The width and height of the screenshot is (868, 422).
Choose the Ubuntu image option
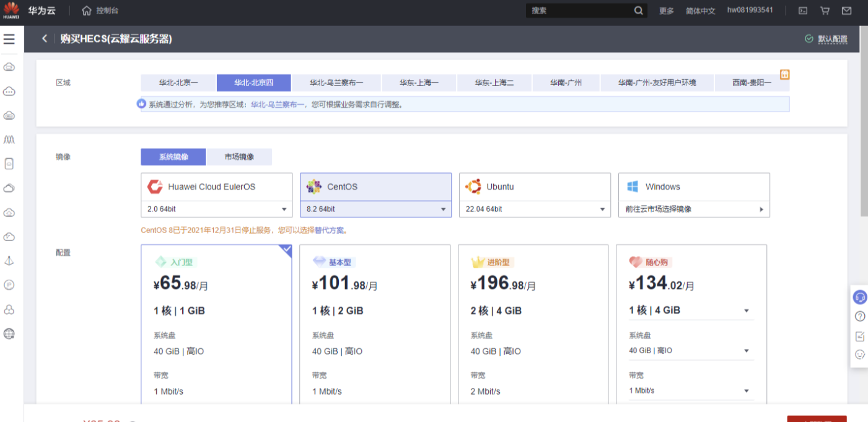click(x=535, y=187)
